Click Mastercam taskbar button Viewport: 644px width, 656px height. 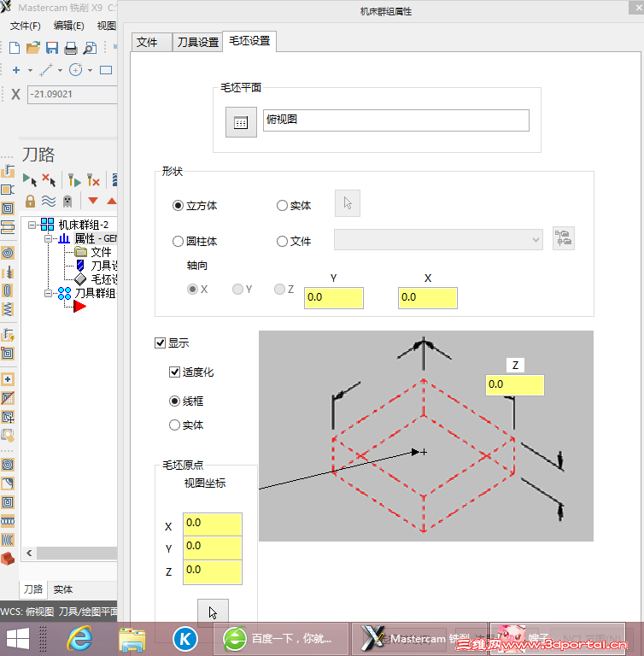(x=419, y=639)
